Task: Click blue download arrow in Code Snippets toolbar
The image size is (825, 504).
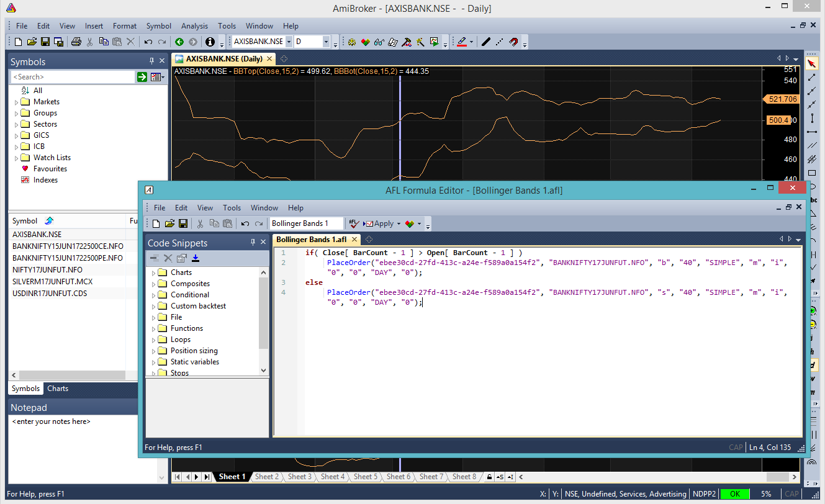Action: pyautogui.click(x=196, y=258)
